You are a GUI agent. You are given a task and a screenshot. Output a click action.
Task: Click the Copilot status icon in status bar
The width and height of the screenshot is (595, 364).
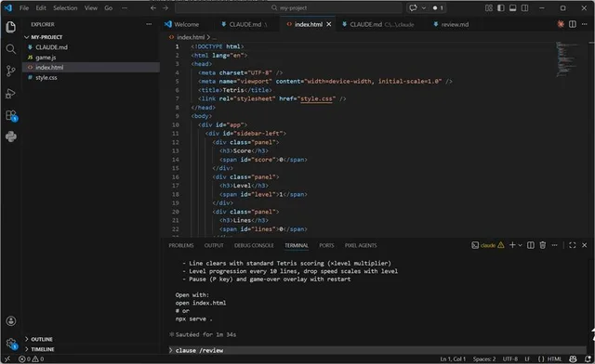[573, 358]
